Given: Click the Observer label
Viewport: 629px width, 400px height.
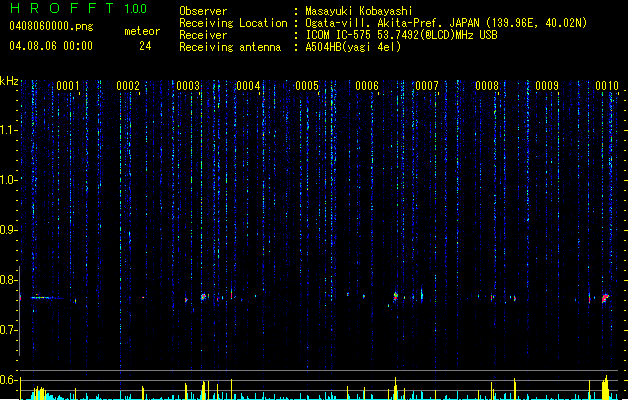Looking at the screenshot, I should point(203,11).
